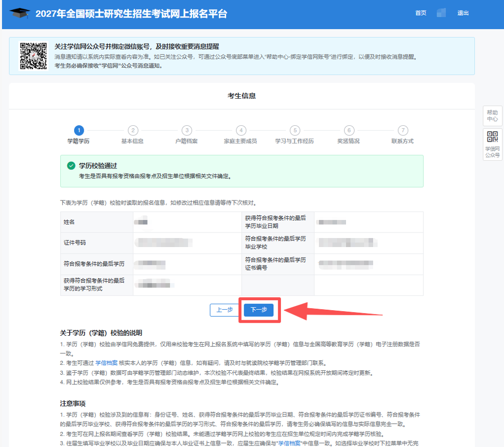Click the graduation cap logo icon
The width and height of the screenshot is (504, 447).
coord(20,13)
